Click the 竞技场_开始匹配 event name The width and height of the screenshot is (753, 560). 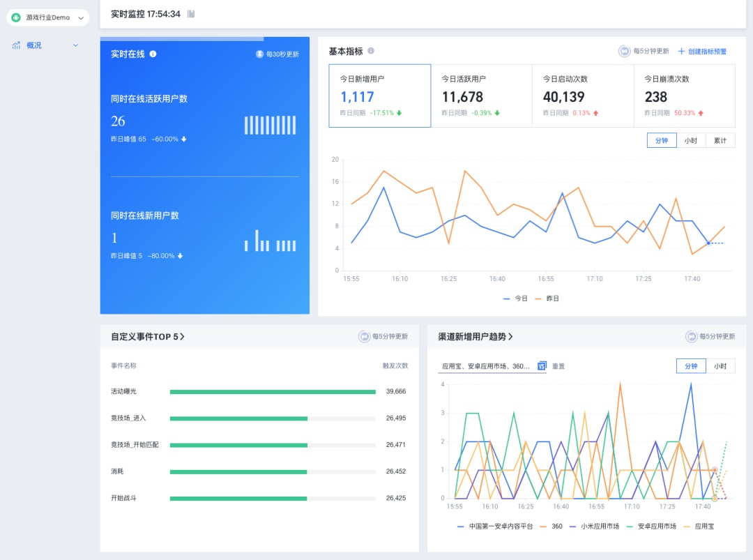[135, 445]
